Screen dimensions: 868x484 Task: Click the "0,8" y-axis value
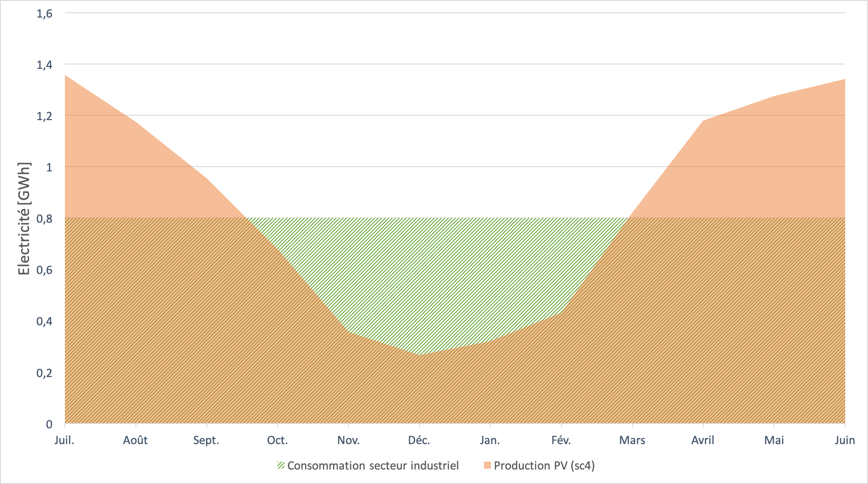44,219
